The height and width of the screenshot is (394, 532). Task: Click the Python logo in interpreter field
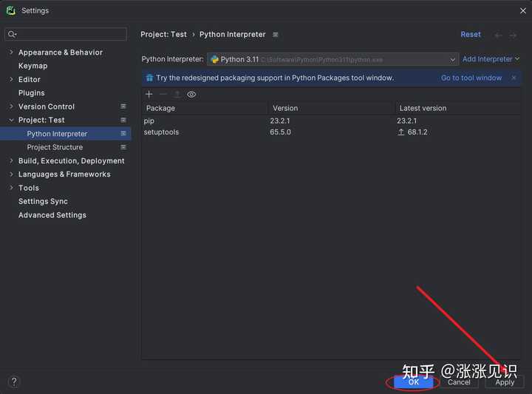214,59
